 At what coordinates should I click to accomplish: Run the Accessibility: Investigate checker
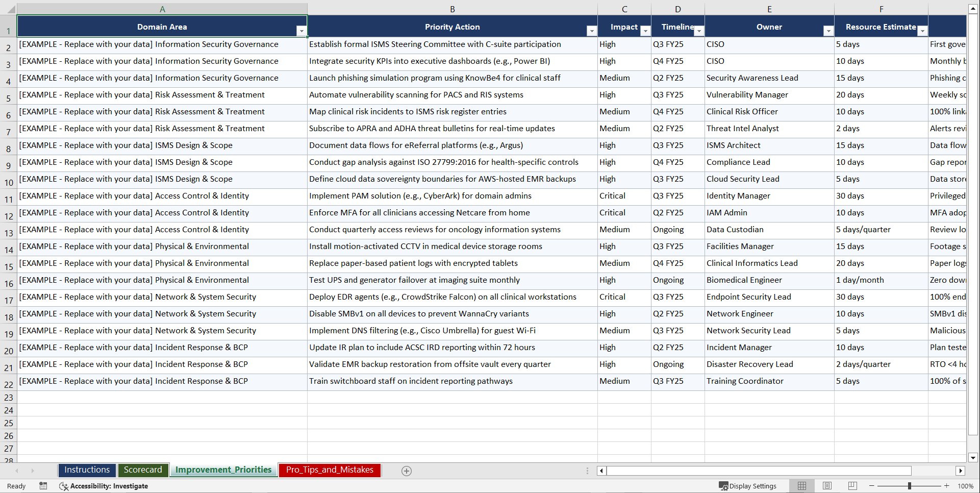[104, 486]
